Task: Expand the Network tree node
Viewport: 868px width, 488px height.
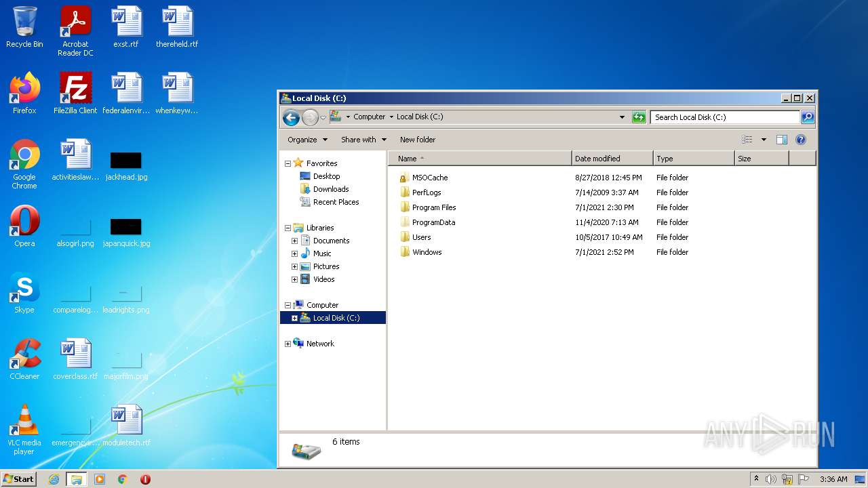Action: [x=288, y=344]
